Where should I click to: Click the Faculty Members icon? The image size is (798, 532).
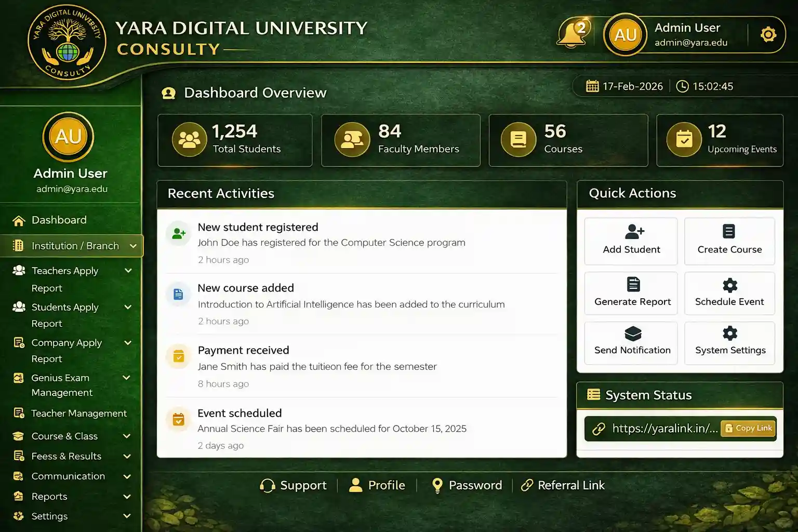pyautogui.click(x=352, y=140)
